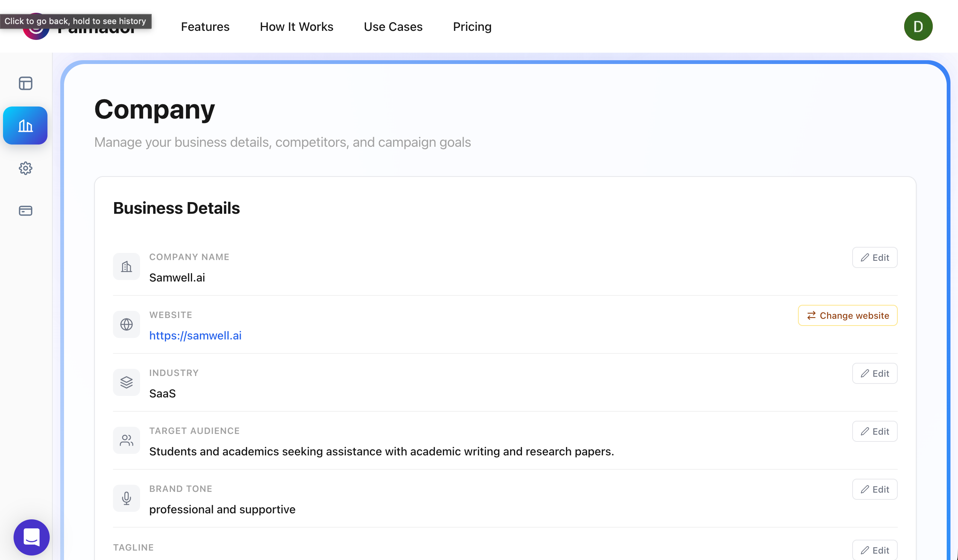Image resolution: width=958 pixels, height=560 pixels.
Task: Click the green D profile avatar
Action: pyautogui.click(x=918, y=27)
